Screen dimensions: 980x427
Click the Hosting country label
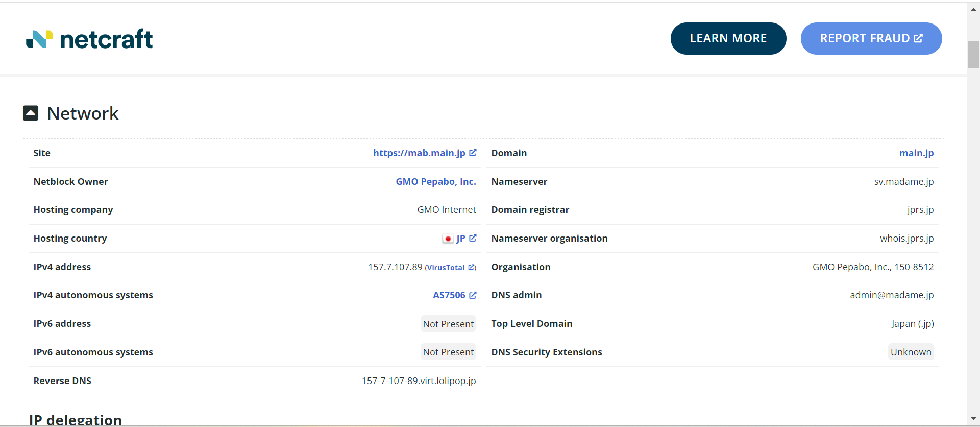(x=70, y=239)
